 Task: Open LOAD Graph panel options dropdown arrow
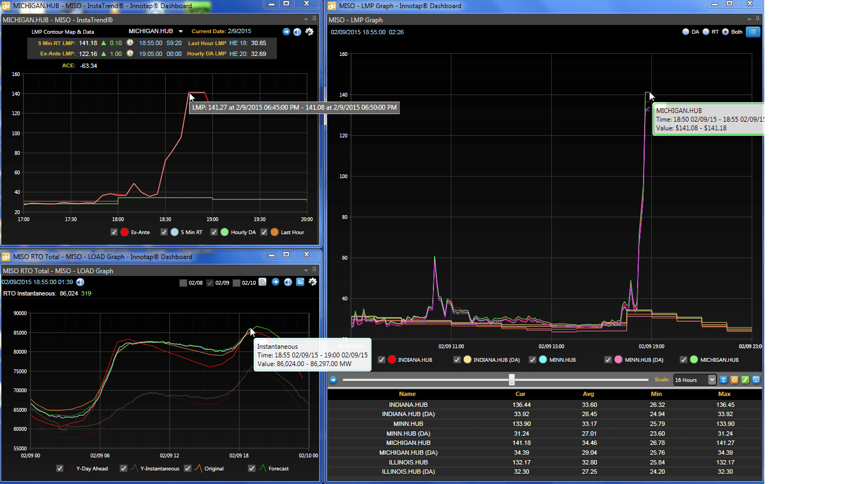click(x=306, y=271)
